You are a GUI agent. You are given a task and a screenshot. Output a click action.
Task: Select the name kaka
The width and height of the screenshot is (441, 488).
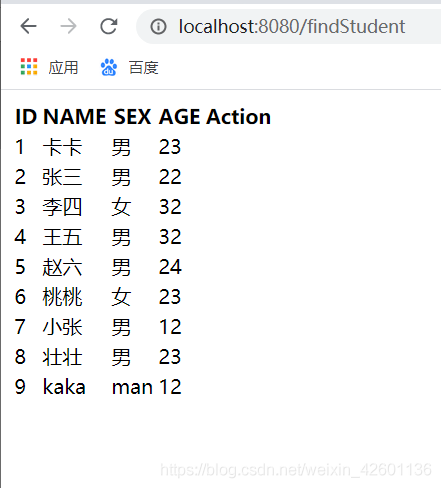64,387
